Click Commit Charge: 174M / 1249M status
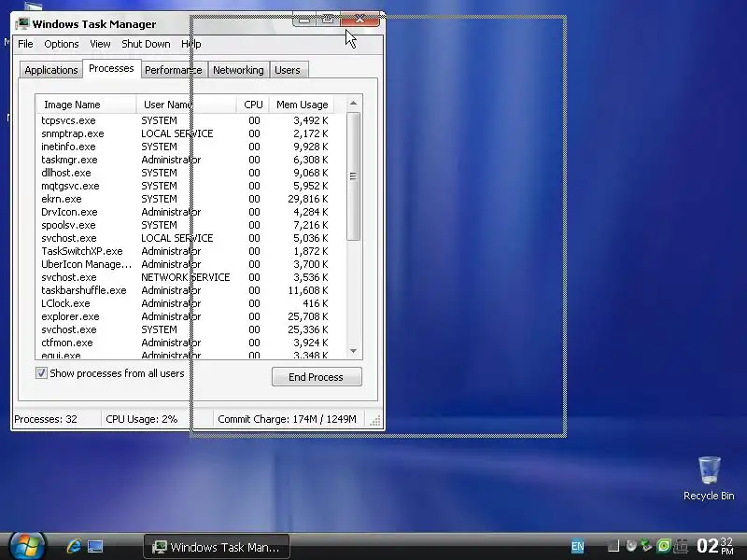 [x=287, y=419]
